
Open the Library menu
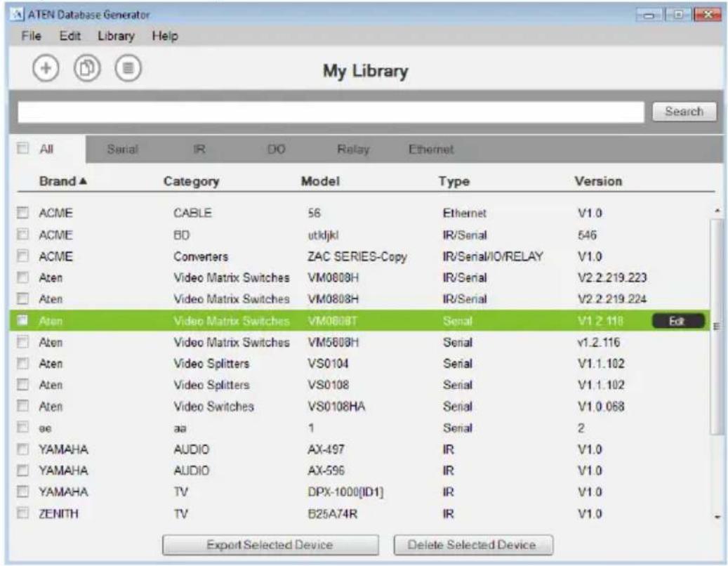[116, 36]
